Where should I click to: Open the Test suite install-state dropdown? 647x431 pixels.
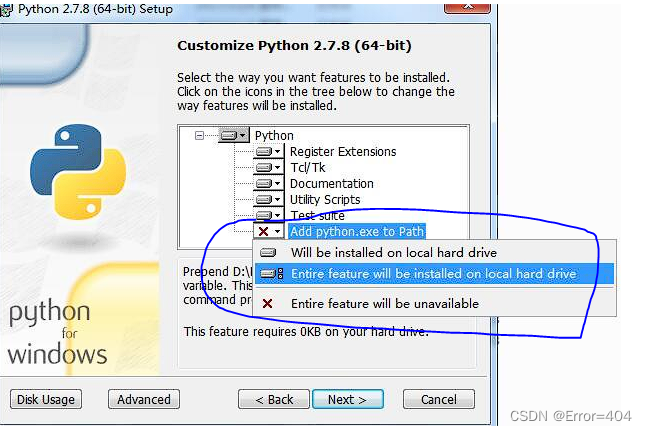pyautogui.click(x=269, y=215)
